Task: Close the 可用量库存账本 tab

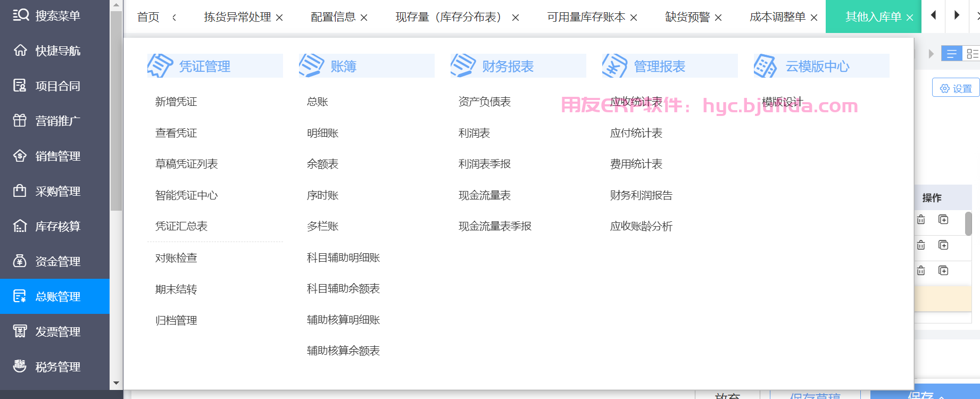Action: click(x=634, y=18)
